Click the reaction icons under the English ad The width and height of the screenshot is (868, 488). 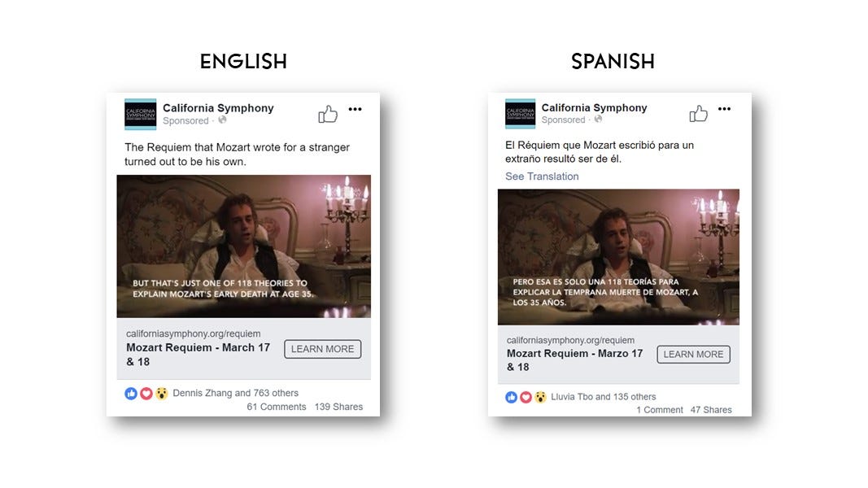[x=146, y=394]
